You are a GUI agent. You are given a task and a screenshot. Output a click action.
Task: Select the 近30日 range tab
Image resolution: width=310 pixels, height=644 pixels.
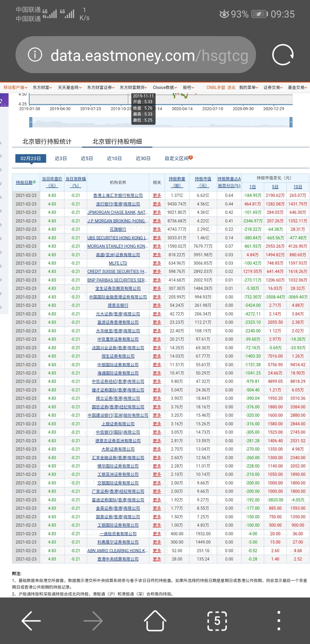[x=143, y=158]
